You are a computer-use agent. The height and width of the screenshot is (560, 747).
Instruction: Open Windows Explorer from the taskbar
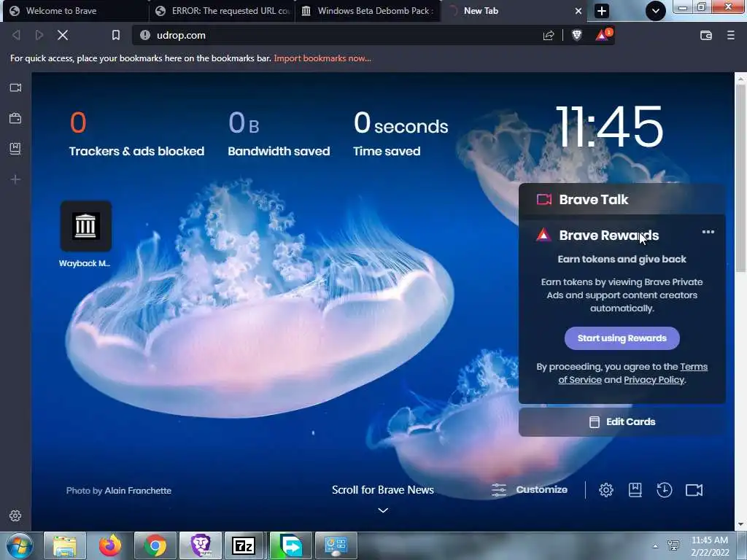coord(65,545)
